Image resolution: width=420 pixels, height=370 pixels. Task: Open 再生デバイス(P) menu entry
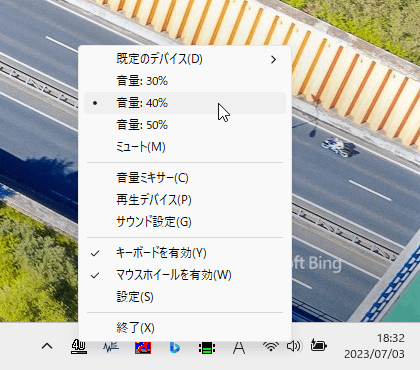185,200
